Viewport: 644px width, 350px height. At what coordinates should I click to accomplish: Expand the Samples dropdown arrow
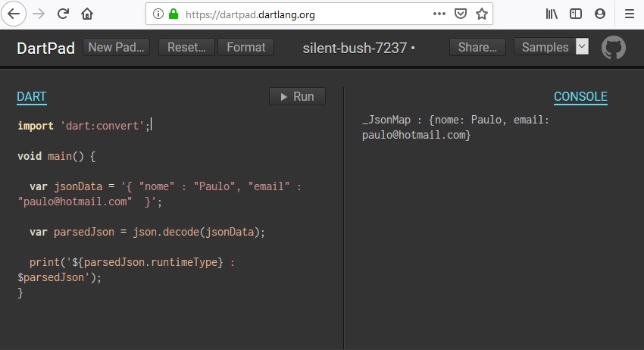tap(582, 46)
